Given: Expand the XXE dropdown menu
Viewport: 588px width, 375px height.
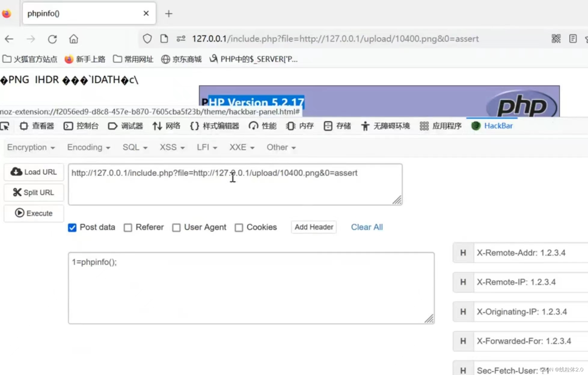Looking at the screenshot, I should tap(242, 147).
